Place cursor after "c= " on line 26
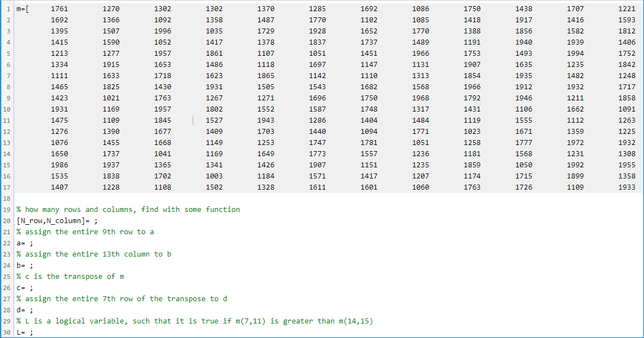644x338 pixels. click(x=27, y=287)
